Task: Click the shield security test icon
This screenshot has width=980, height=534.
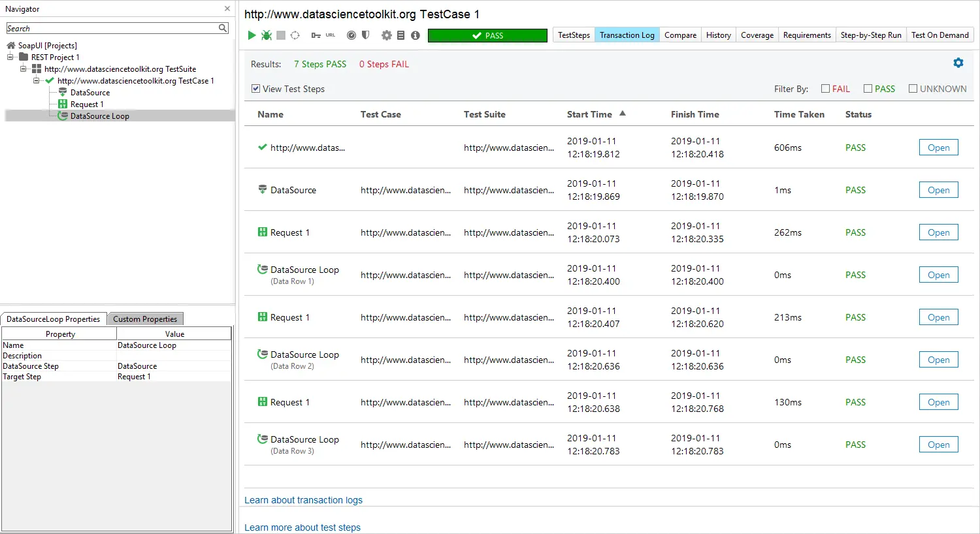Action: point(366,35)
